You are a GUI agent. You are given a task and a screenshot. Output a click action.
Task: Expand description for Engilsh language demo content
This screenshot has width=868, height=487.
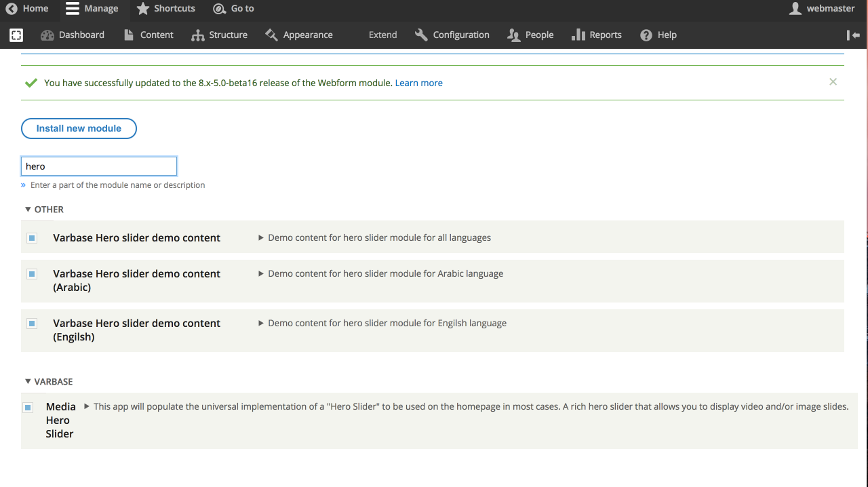click(x=382, y=324)
